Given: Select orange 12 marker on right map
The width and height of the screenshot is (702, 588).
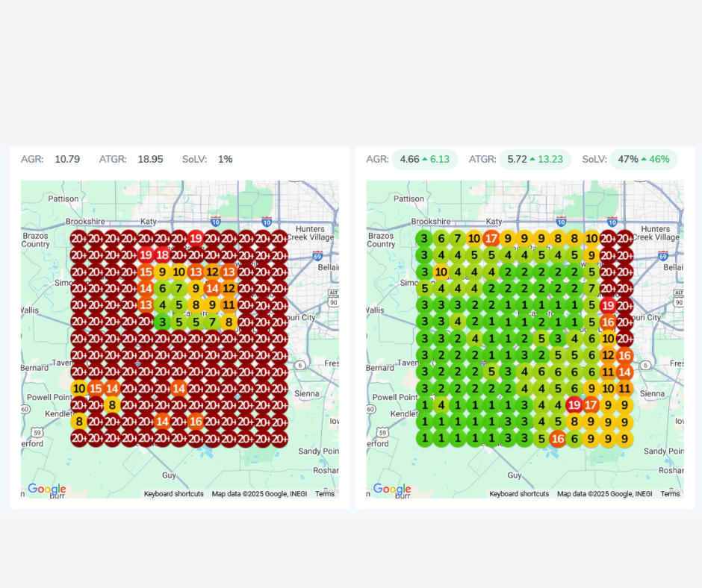Looking at the screenshot, I should point(608,355).
